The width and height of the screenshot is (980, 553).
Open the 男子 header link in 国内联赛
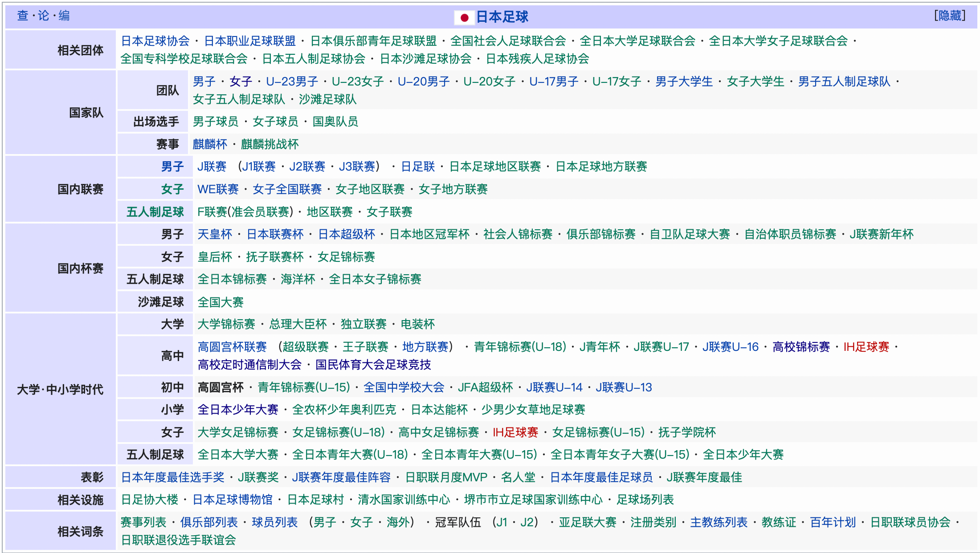(172, 167)
